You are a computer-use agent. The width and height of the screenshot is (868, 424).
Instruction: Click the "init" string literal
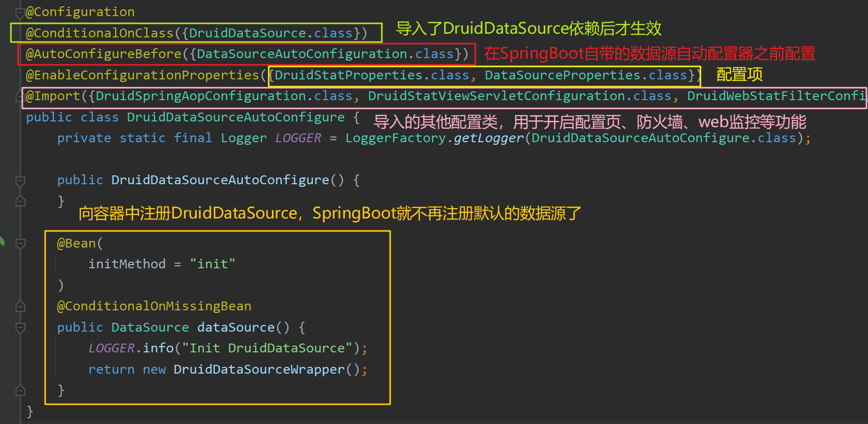click(212, 264)
